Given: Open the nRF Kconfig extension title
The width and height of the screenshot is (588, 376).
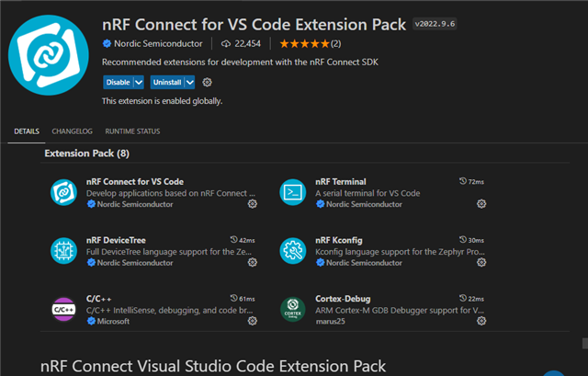Looking at the screenshot, I should click(339, 240).
